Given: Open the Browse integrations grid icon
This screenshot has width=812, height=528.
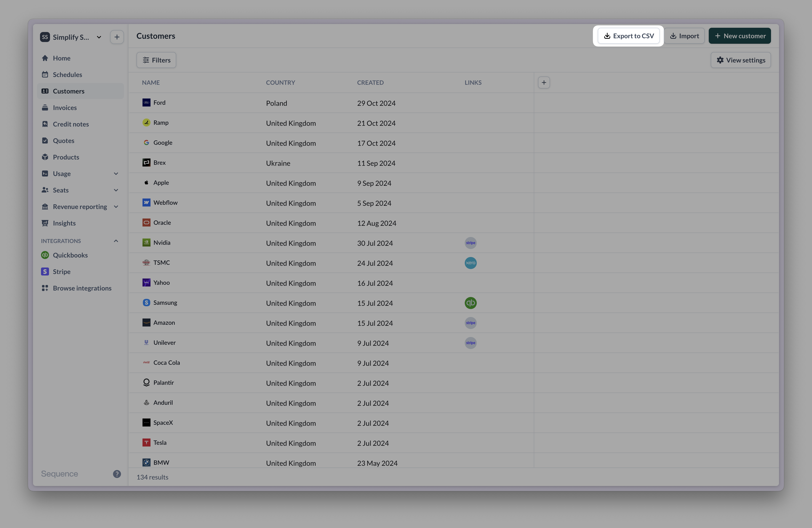Looking at the screenshot, I should coord(45,288).
